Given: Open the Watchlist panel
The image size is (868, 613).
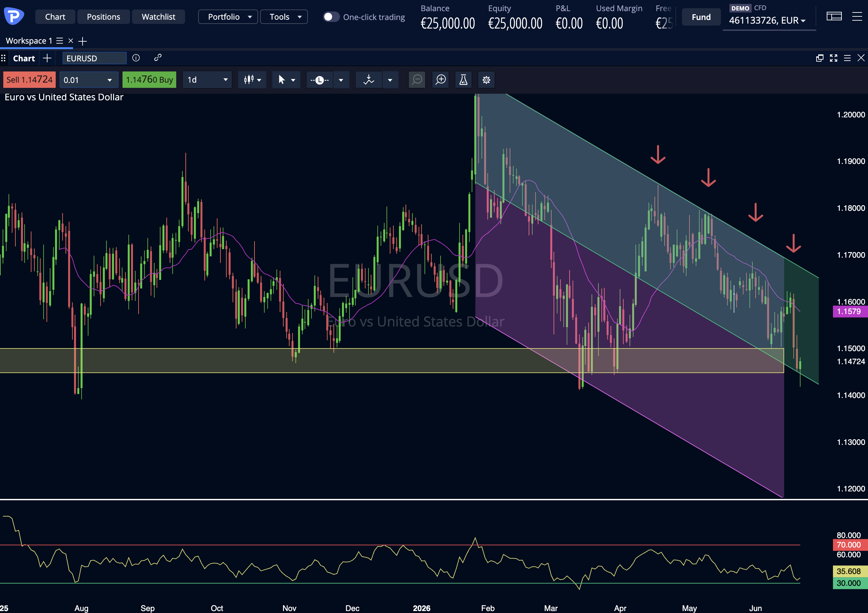Looking at the screenshot, I should tap(159, 17).
